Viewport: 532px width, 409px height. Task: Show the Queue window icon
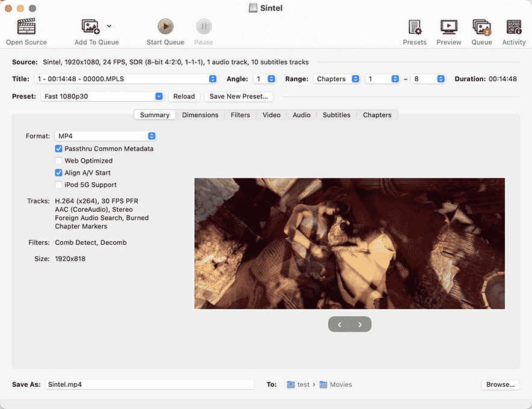(482, 27)
